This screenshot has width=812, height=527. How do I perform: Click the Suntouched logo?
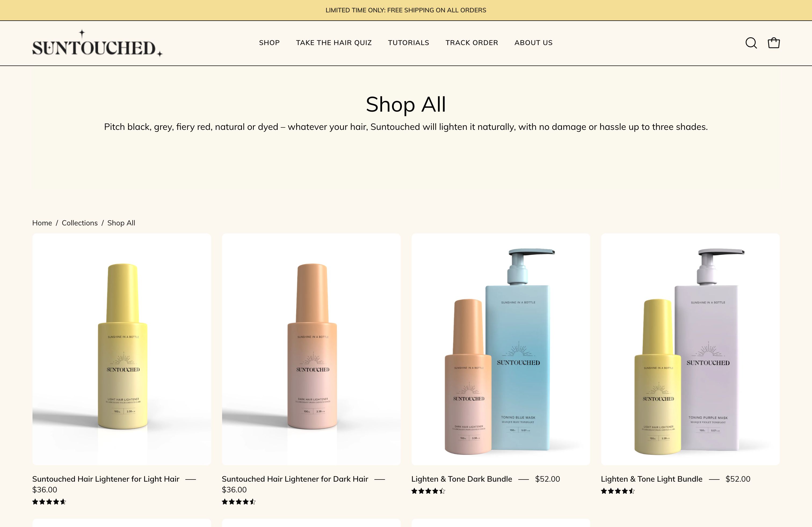(x=97, y=44)
